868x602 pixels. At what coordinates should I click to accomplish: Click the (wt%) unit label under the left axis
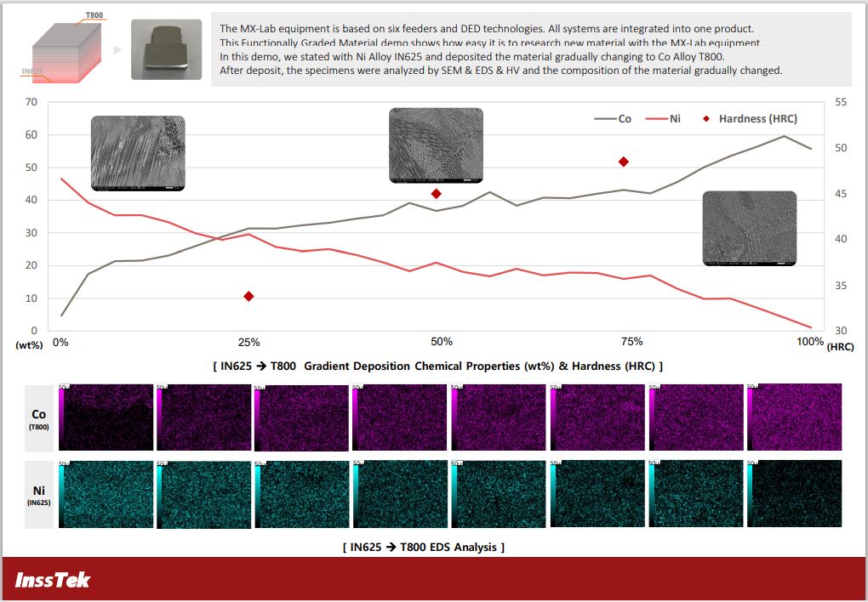coord(29,345)
